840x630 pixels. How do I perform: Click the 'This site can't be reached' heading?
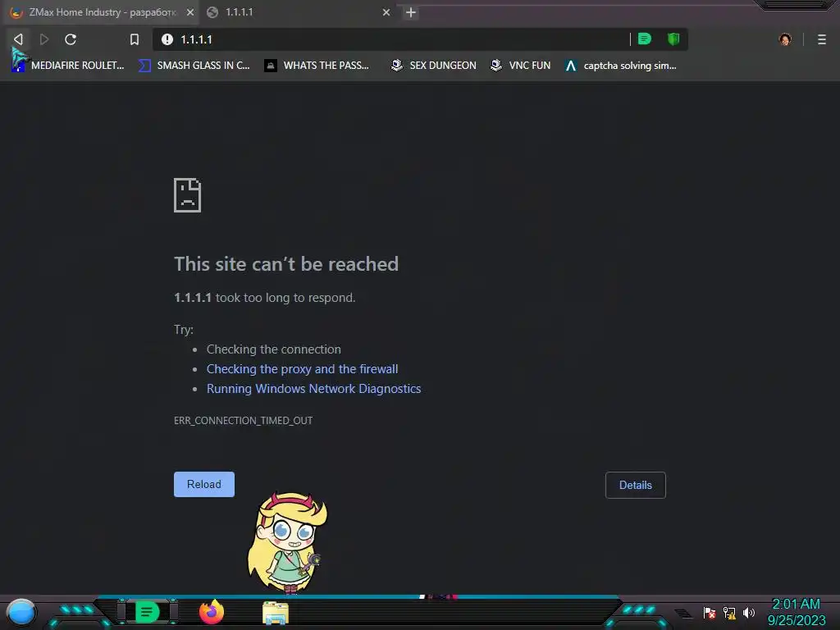pos(286,264)
